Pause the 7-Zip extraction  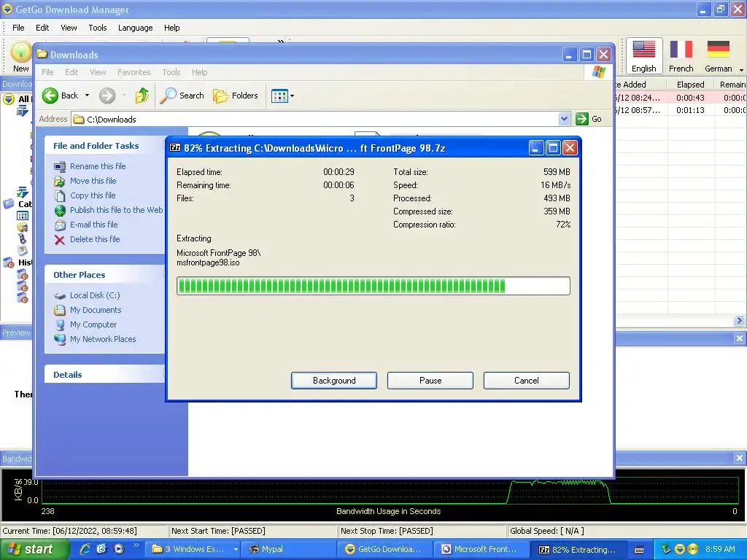[x=430, y=381]
